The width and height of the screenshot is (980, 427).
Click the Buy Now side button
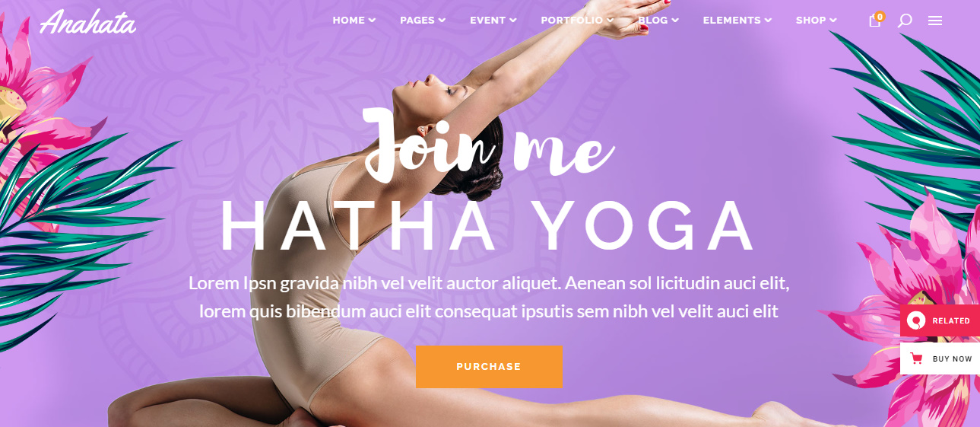coord(940,358)
